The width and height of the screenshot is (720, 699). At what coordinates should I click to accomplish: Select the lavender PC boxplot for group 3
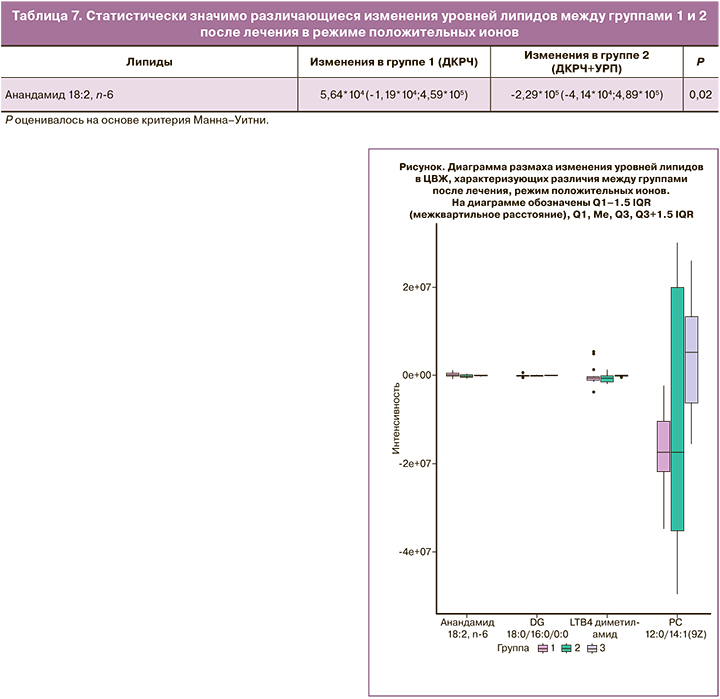[x=691, y=359]
